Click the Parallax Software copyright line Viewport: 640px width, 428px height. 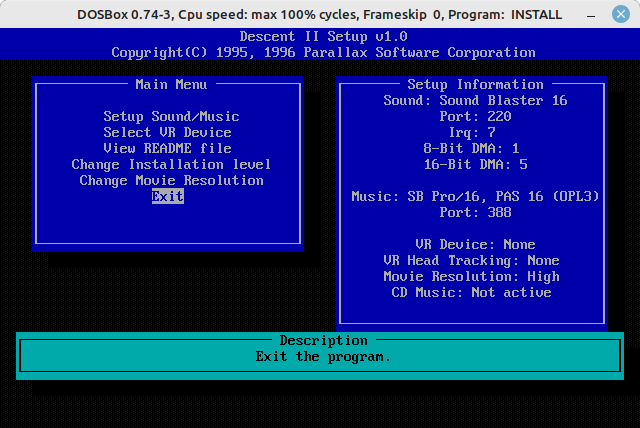pyautogui.click(x=324, y=53)
